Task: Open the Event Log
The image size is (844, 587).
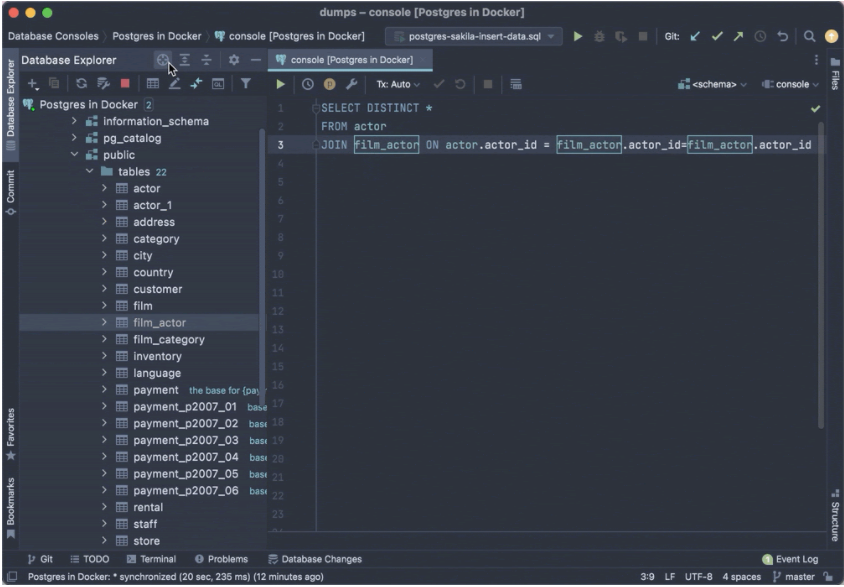Action: point(790,559)
